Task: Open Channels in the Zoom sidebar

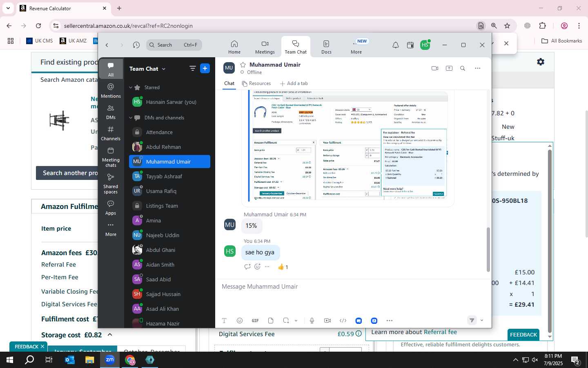Action: tap(111, 133)
